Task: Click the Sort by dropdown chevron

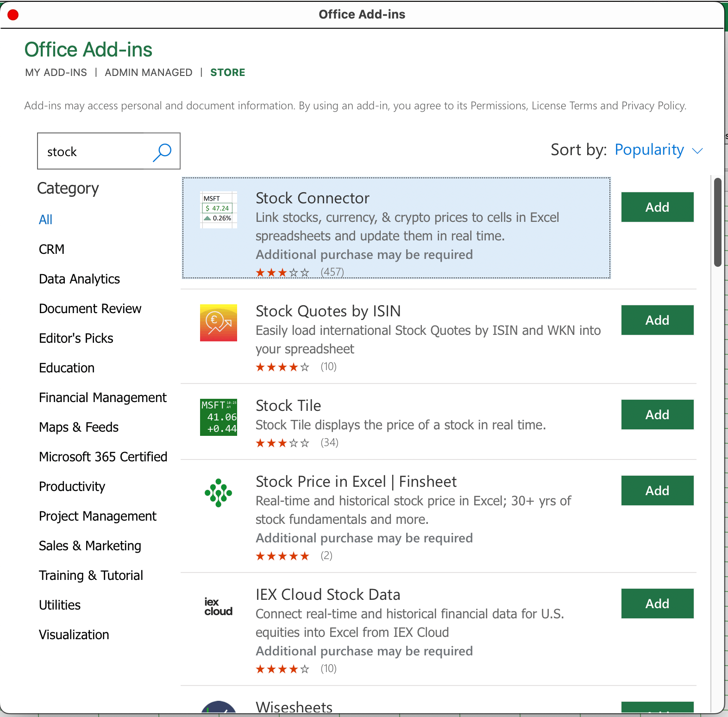Action: click(697, 151)
